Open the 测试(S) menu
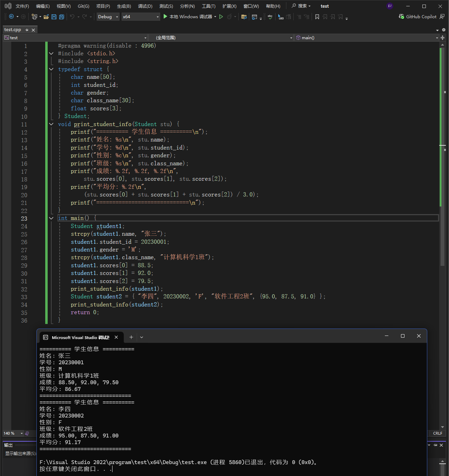449x476 pixels. click(166, 6)
